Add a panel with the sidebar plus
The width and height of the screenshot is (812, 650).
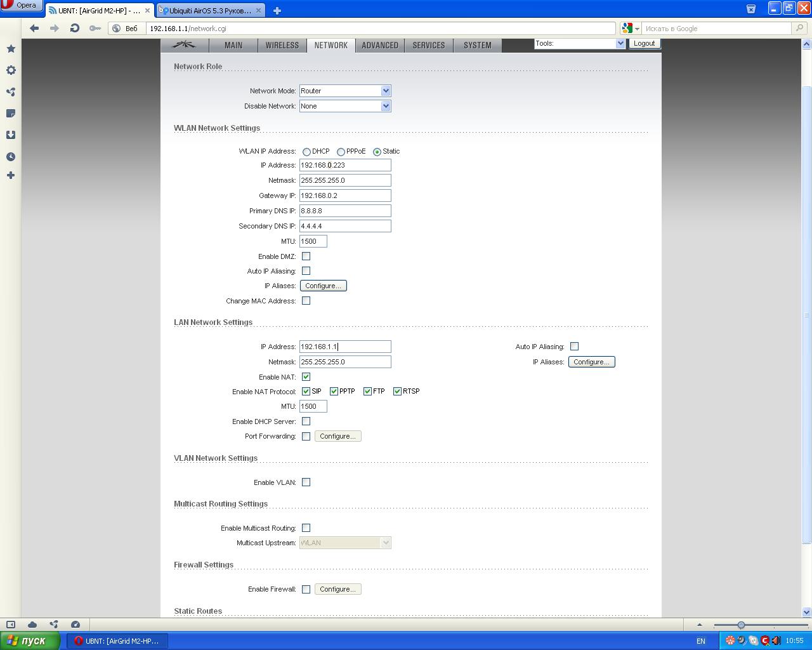click(11, 175)
